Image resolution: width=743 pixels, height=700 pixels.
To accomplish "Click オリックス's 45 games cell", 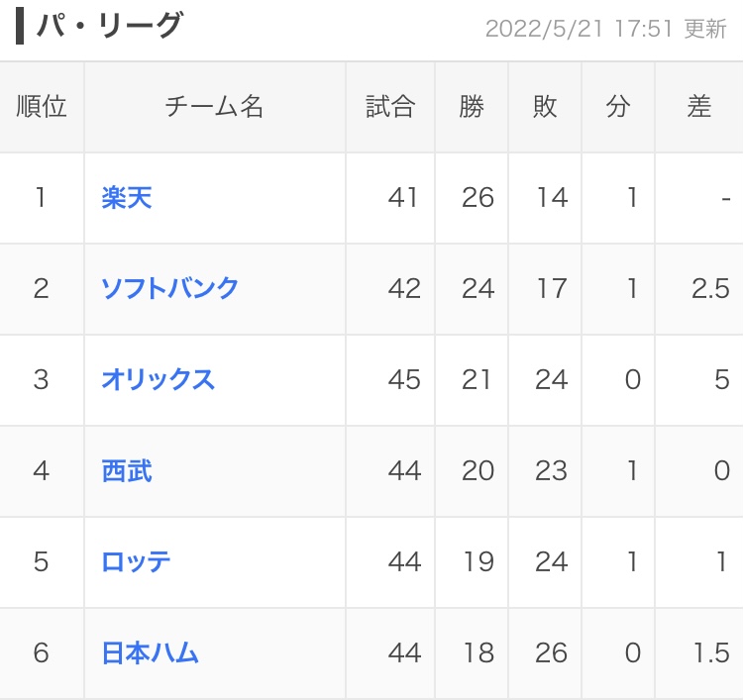I will [x=404, y=380].
